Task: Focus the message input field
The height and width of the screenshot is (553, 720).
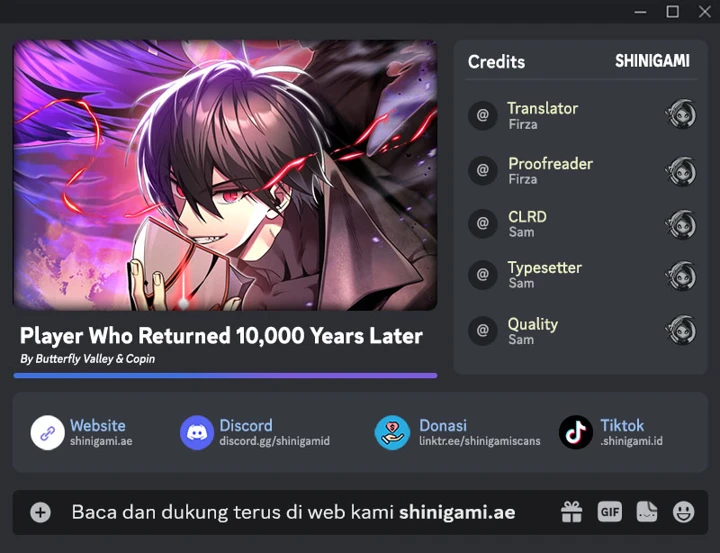Action: 303,512
